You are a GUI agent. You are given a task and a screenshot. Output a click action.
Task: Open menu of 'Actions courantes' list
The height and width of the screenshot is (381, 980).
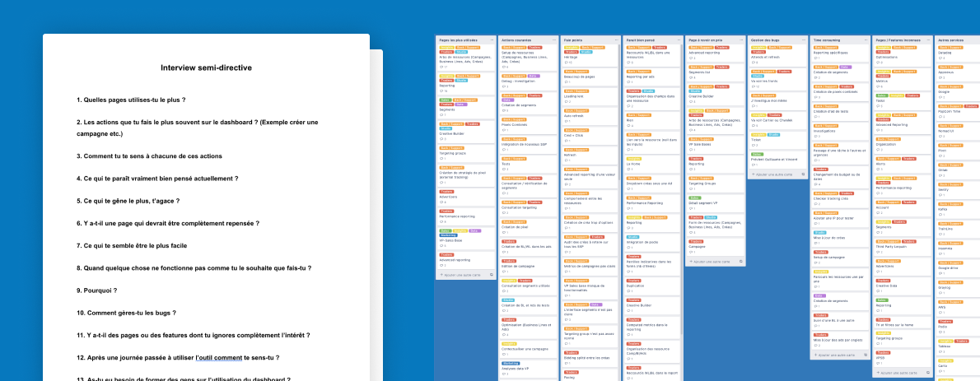(554, 40)
